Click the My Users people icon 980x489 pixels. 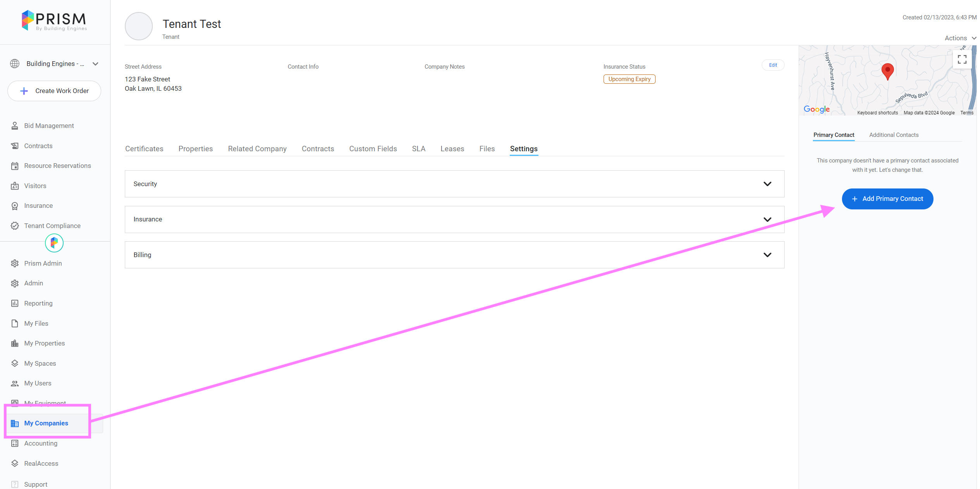pyautogui.click(x=15, y=383)
